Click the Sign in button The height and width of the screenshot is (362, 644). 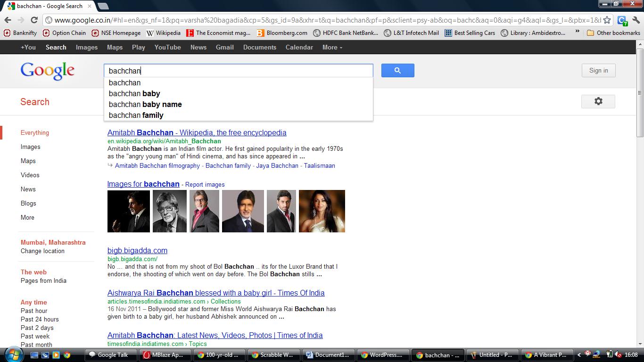pos(598,71)
